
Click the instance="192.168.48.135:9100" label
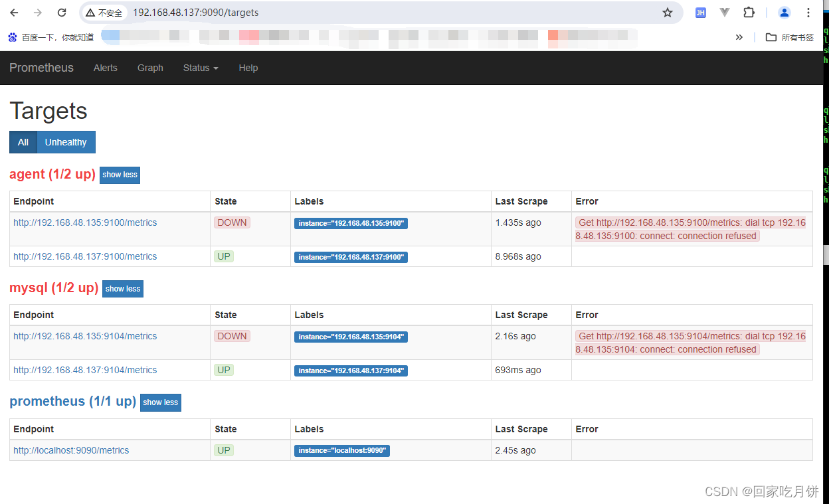pyautogui.click(x=351, y=223)
